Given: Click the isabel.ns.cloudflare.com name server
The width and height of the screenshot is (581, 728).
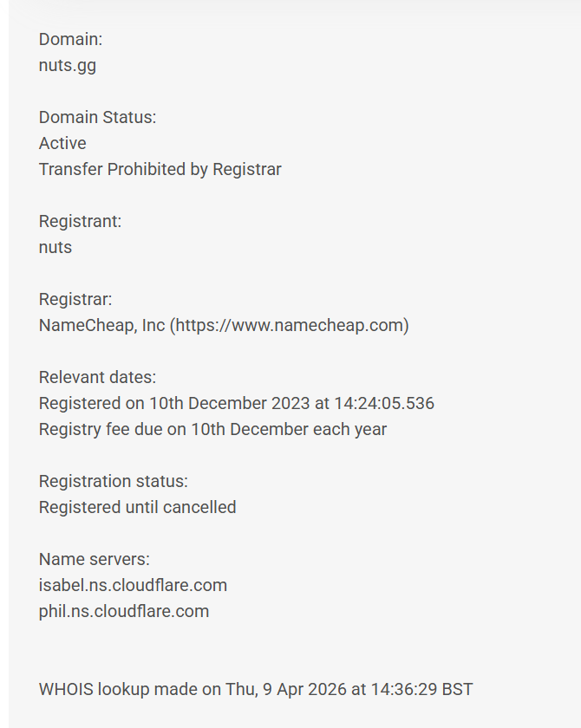Looking at the screenshot, I should pyautogui.click(x=133, y=585).
